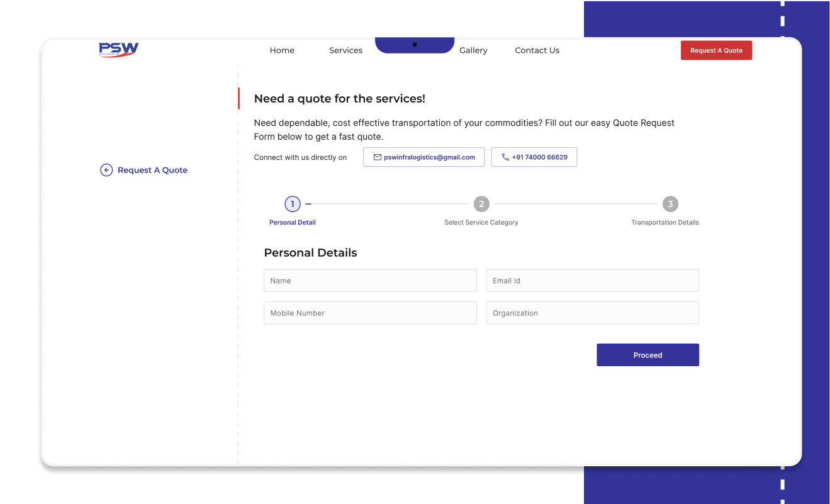Click the Transportation Details step label
Viewport: 830px width, 504px height.
pyautogui.click(x=665, y=222)
